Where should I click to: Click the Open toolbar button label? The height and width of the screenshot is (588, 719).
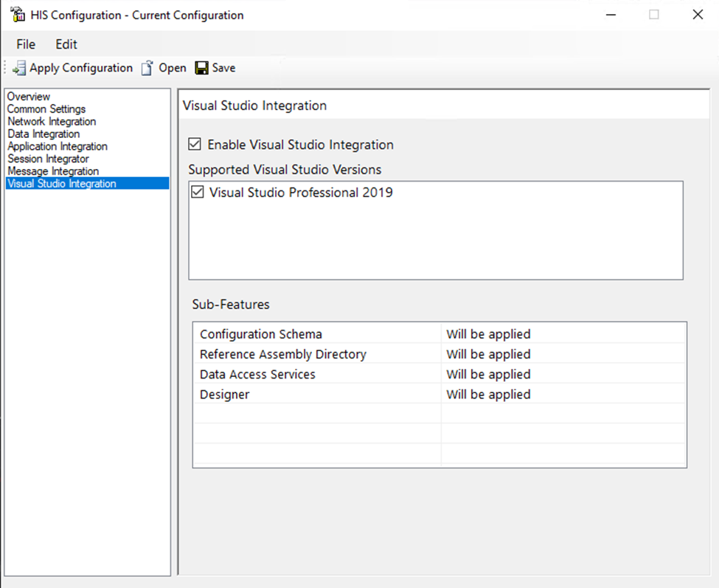[x=173, y=68]
